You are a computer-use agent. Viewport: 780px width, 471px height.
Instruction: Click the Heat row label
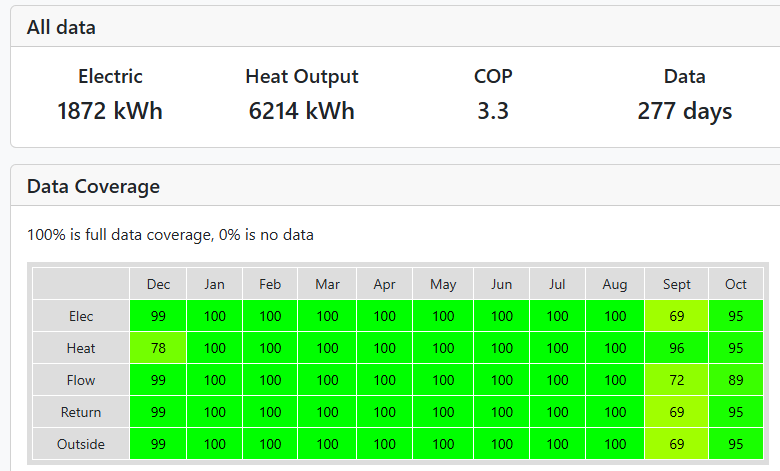click(81, 348)
